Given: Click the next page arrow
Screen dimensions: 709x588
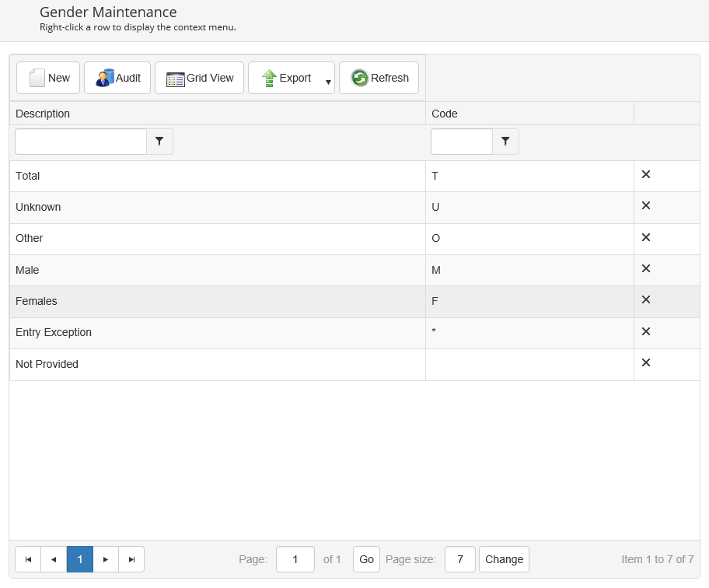Looking at the screenshot, I should (x=106, y=559).
